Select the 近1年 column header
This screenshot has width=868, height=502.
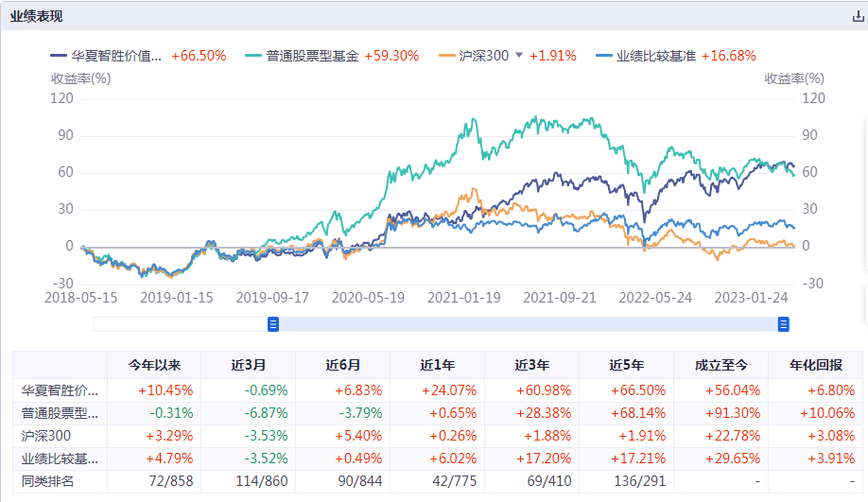pos(437,365)
